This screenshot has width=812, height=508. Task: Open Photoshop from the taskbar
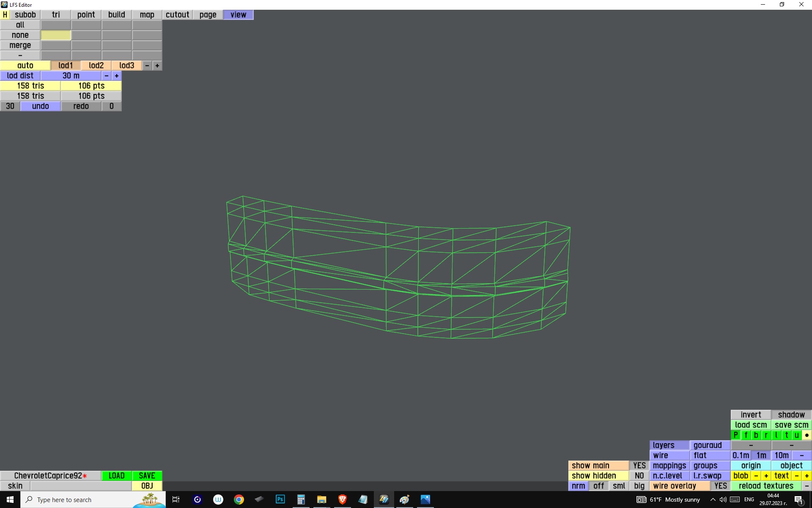click(x=280, y=500)
